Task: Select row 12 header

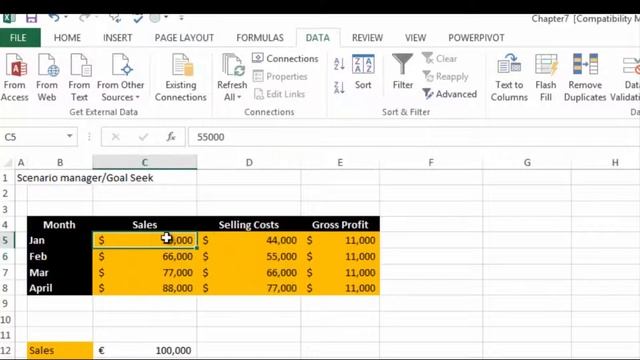Action: coord(7,351)
